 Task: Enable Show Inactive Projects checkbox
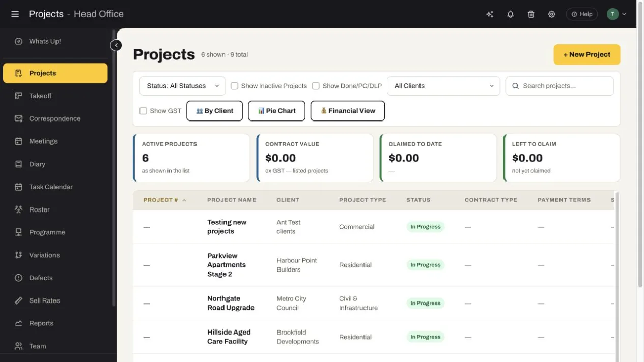[235, 86]
